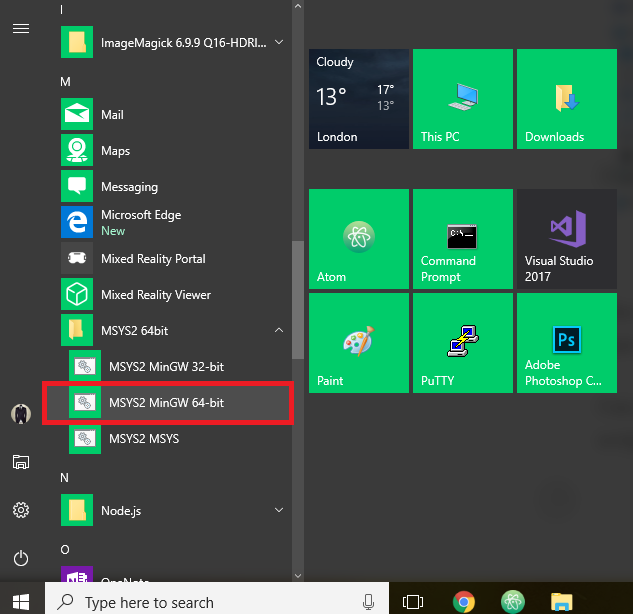Open File Explorer from start sidebar
Image resolution: width=633 pixels, height=614 pixels.
(x=21, y=462)
